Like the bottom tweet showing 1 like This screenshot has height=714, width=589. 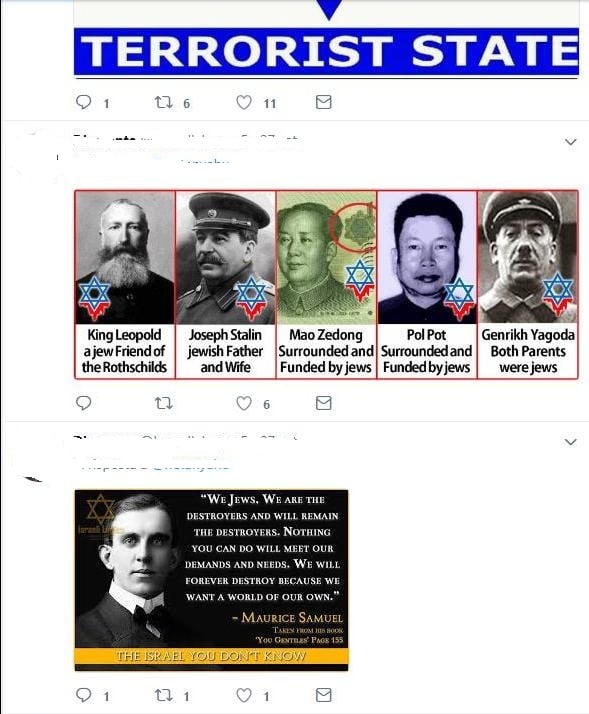coord(244,695)
